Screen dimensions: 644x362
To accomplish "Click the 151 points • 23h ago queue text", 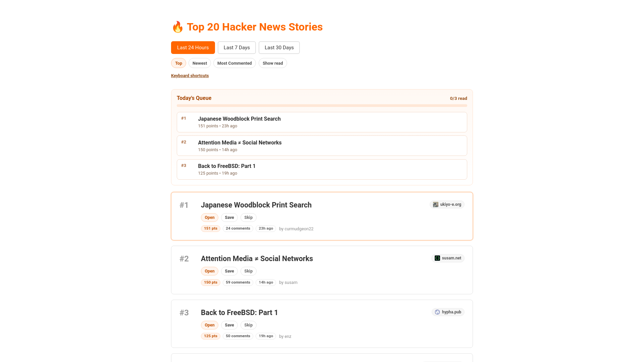I will (217, 126).
